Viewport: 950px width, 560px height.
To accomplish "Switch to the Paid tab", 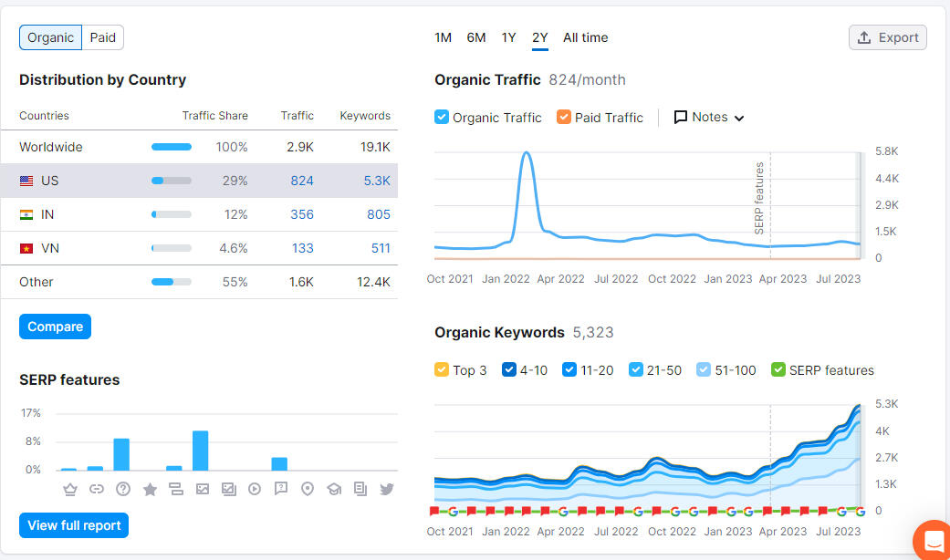I will (x=102, y=37).
